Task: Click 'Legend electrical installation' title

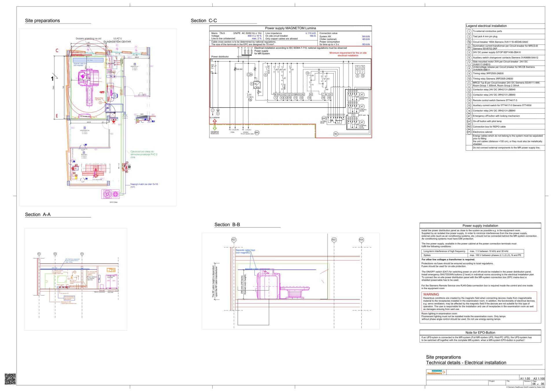Action: point(486,26)
